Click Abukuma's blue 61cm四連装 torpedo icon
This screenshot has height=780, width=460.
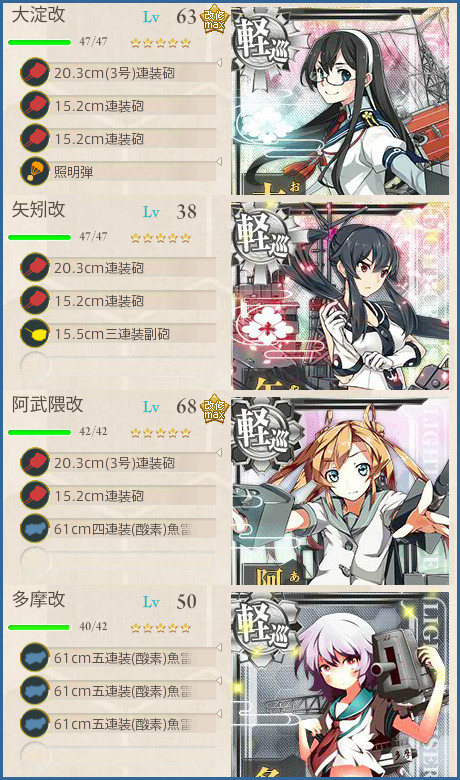tap(35, 528)
